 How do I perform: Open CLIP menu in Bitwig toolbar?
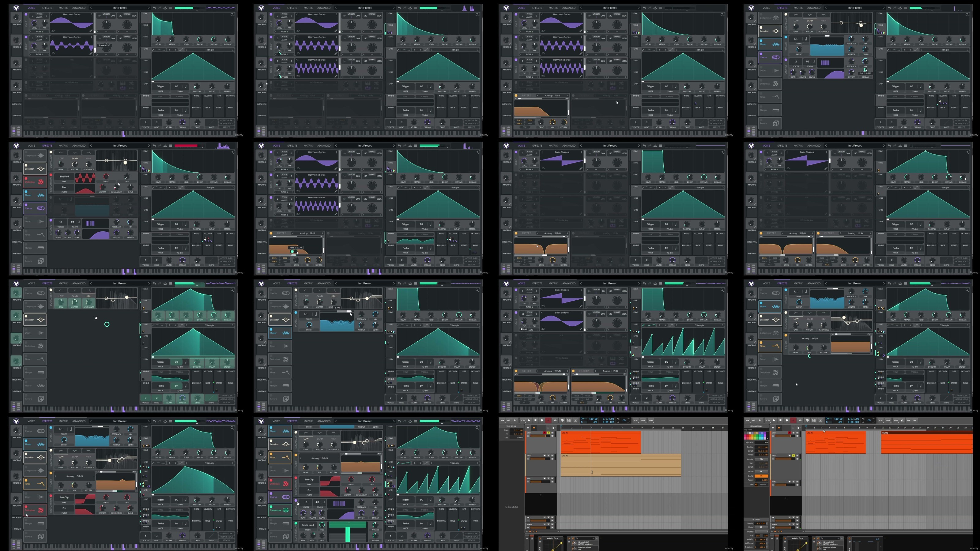tap(896, 421)
